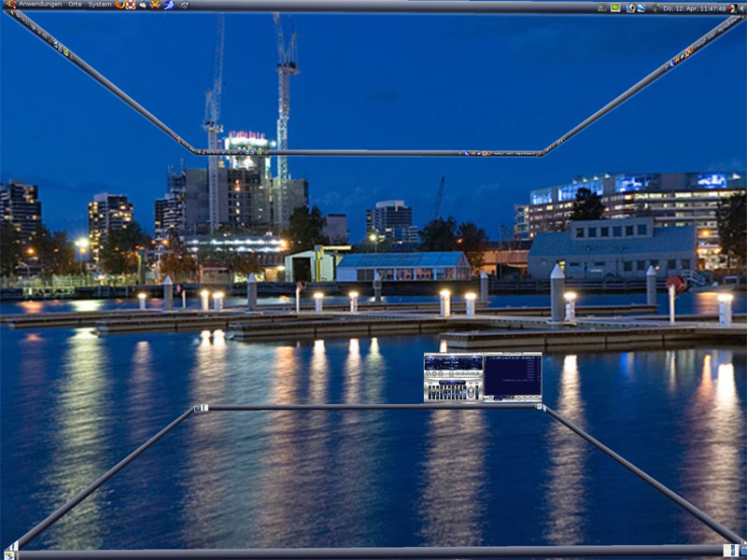Click the green system monitor tray icon
747x560 pixels.
coord(615,7)
